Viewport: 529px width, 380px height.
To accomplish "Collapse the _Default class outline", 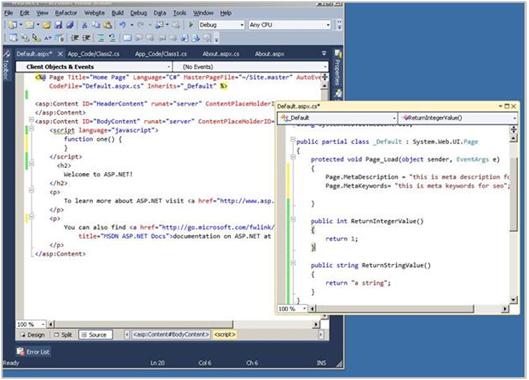I will 293,139.
